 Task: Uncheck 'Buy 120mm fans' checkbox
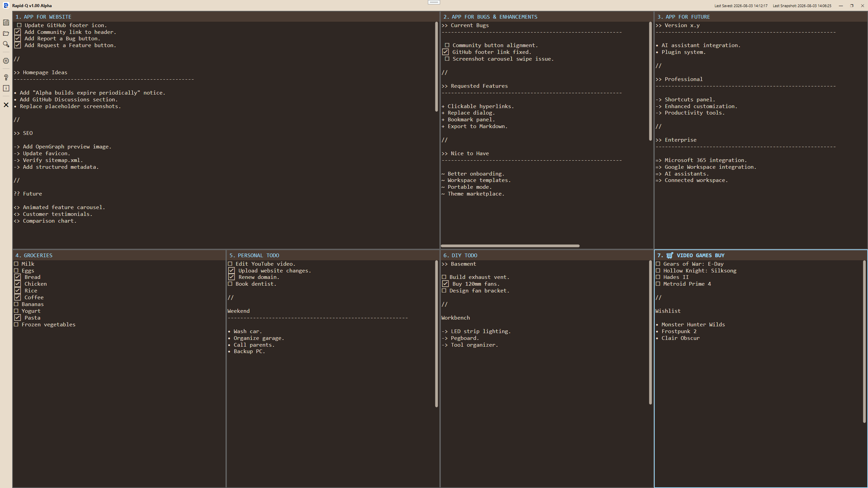[446, 284]
